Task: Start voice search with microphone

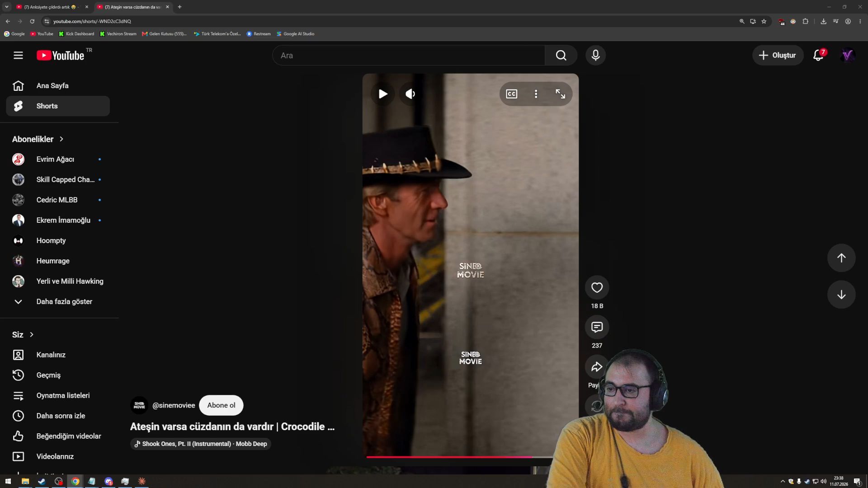Action: 595,55
